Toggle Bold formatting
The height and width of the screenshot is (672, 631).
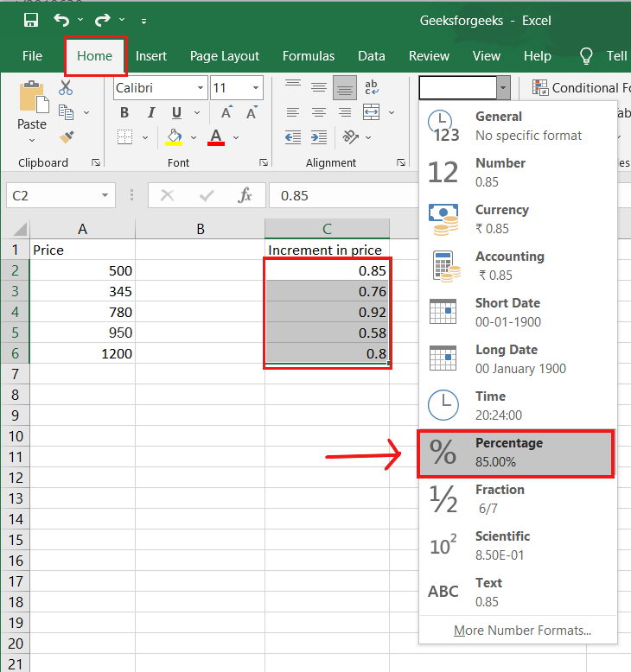[x=124, y=112]
